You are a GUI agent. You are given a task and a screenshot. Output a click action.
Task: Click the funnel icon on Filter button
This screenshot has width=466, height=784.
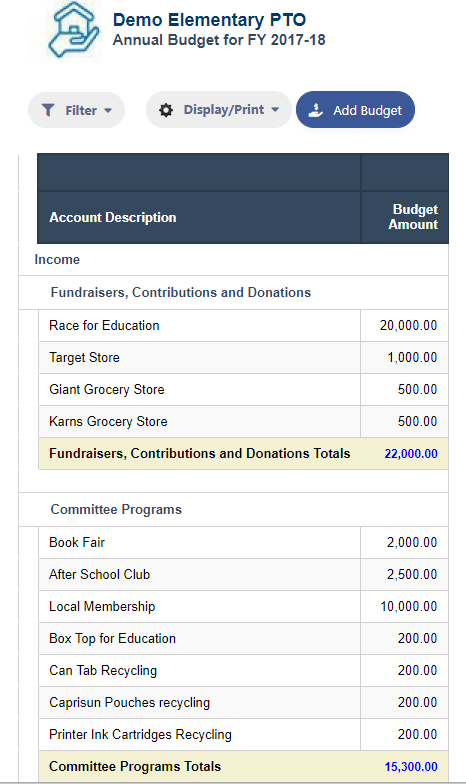pos(48,110)
